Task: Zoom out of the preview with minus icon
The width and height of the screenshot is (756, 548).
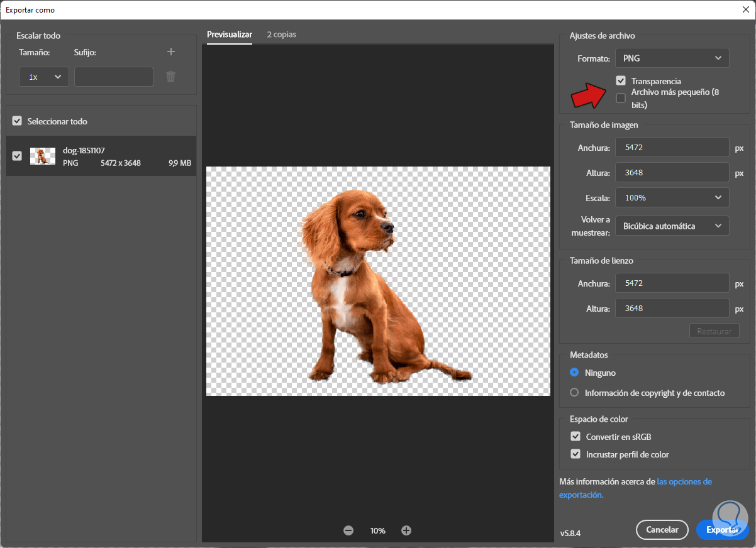Action: 348,530
